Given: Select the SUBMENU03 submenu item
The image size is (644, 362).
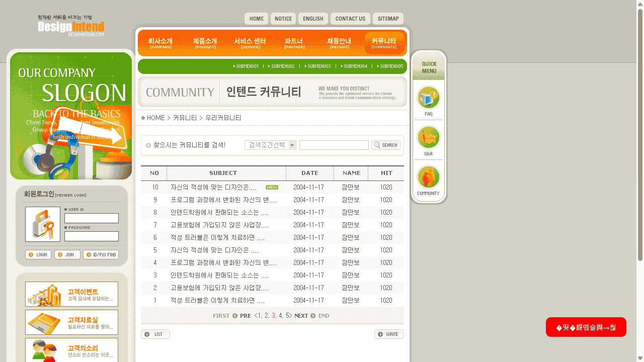Looking at the screenshot, I should tap(317, 66).
